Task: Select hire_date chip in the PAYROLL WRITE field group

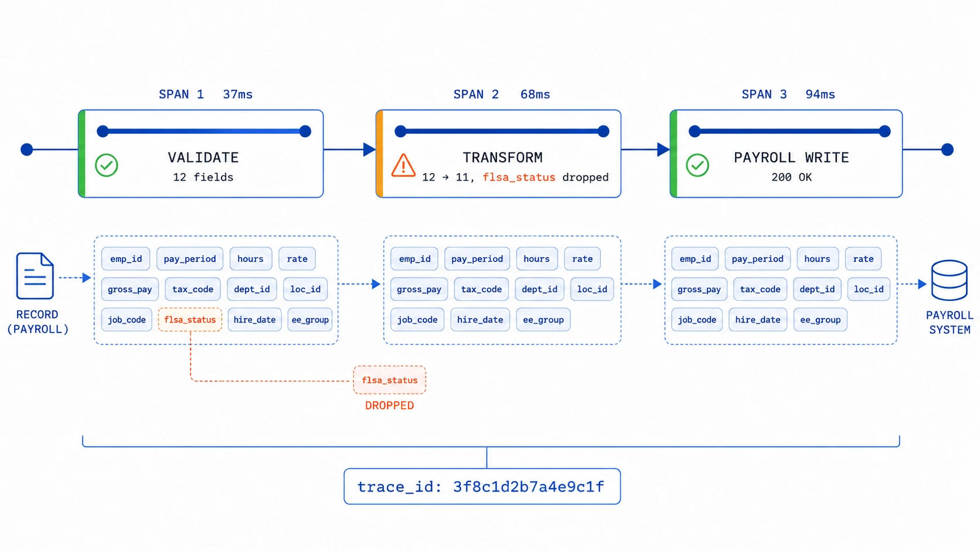Action: pos(758,320)
